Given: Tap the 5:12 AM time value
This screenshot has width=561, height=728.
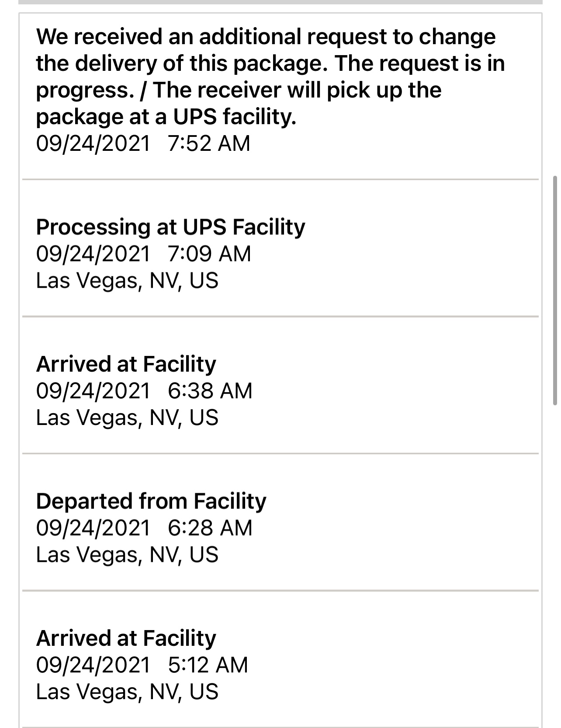Looking at the screenshot, I should (208, 665).
